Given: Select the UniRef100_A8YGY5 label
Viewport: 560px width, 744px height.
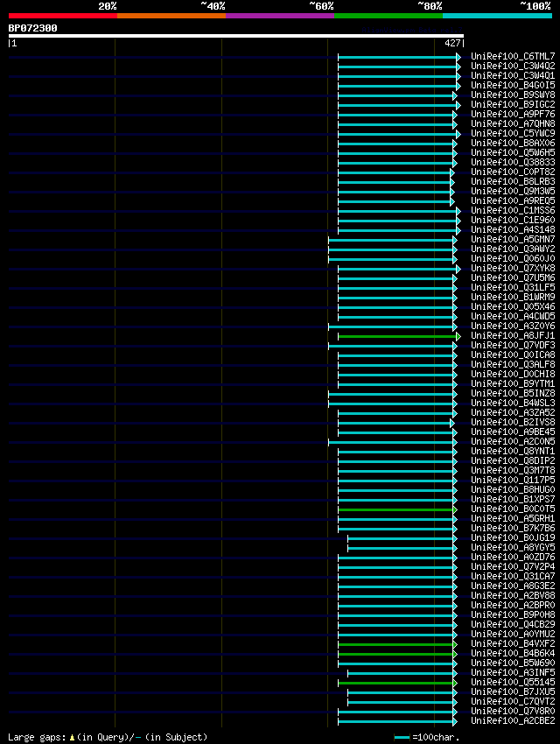Looking at the screenshot, I should (x=513, y=548).
